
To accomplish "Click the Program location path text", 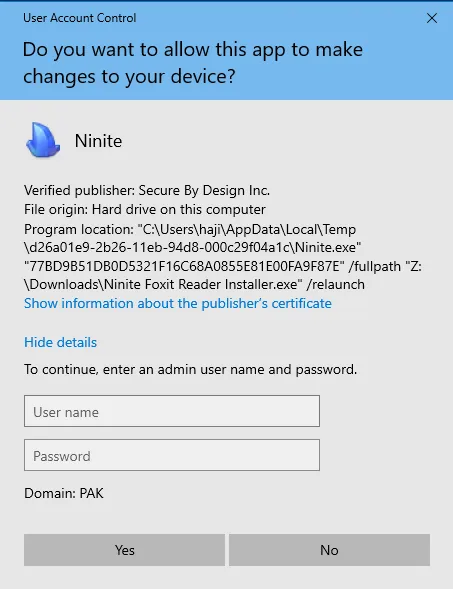I will 223,257.
